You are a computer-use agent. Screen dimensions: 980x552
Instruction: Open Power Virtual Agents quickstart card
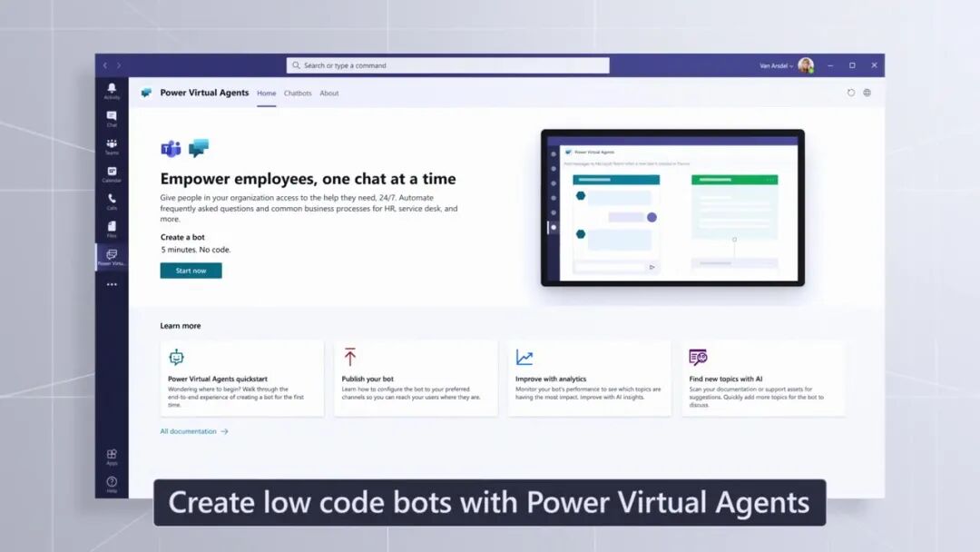pyautogui.click(x=242, y=379)
